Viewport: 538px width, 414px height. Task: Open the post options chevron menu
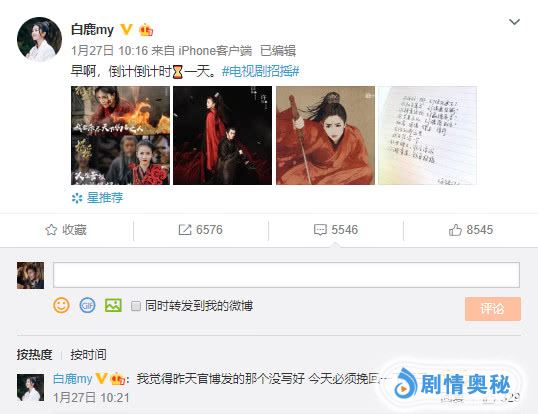point(514,22)
